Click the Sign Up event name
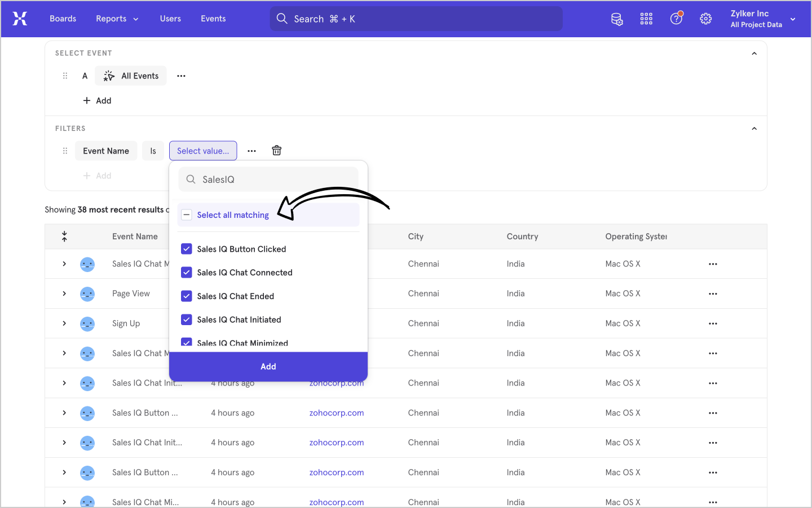The width and height of the screenshot is (812, 508). 126,323
